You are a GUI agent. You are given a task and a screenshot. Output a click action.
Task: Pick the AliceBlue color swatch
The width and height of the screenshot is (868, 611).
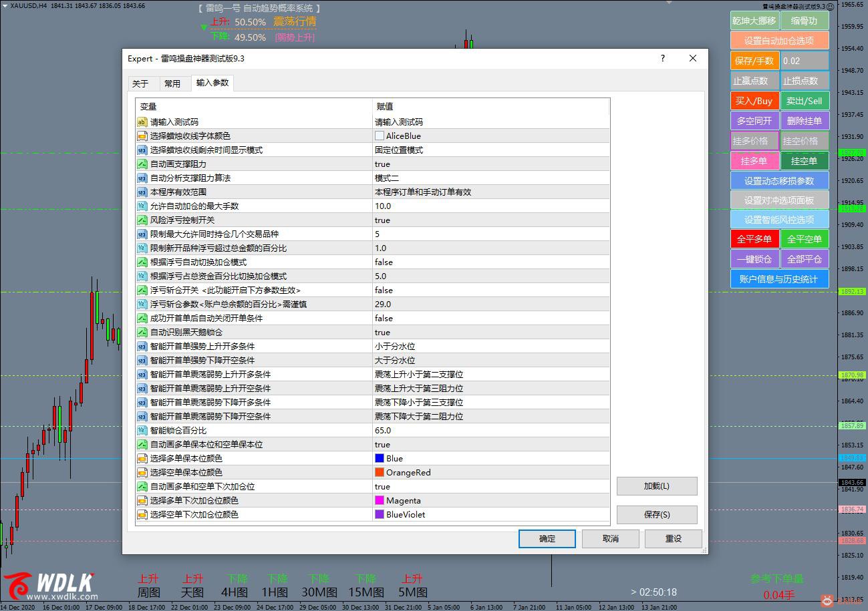pos(380,136)
